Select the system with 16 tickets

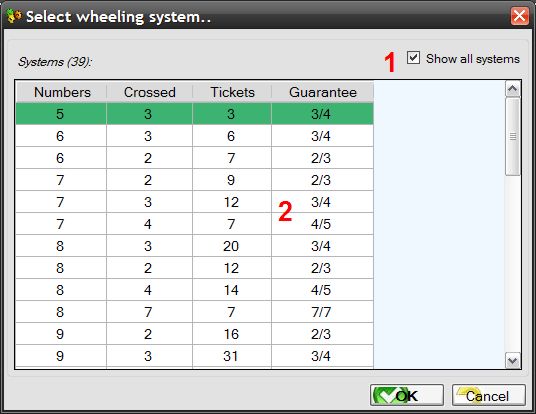(195, 334)
